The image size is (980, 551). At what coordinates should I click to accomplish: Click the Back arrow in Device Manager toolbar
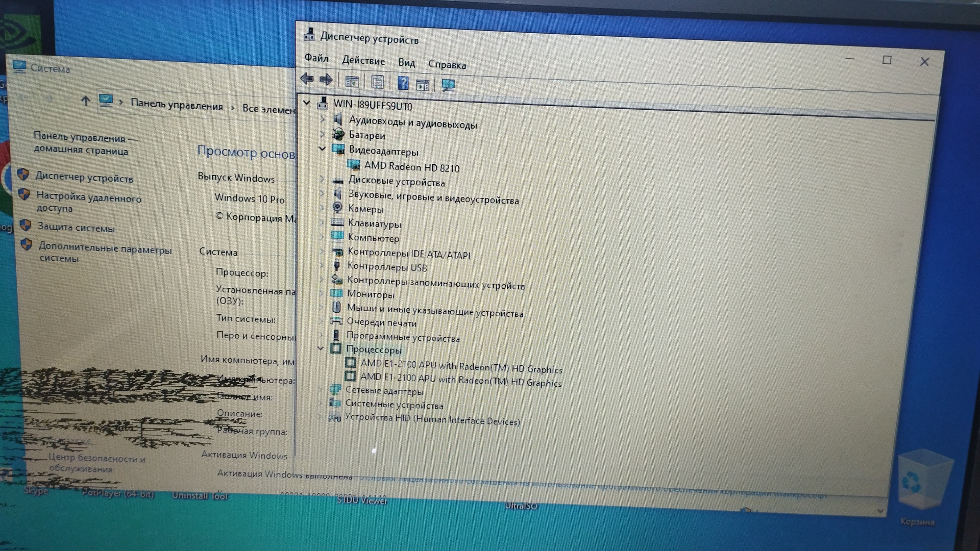tap(307, 79)
